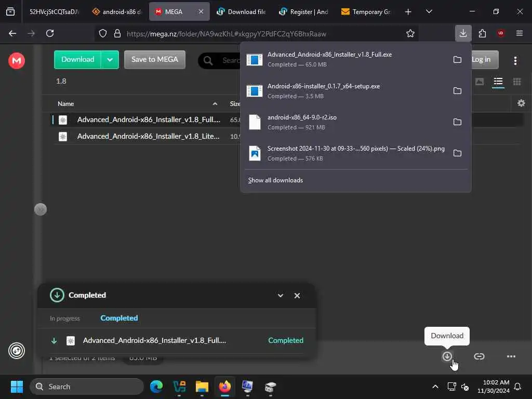
Task: Open the list all tabs dropdown
Action: click(x=429, y=11)
